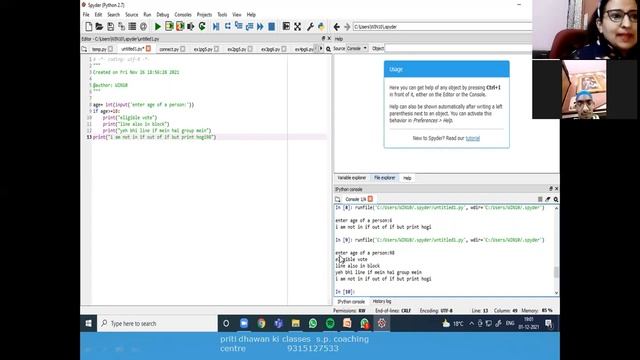This screenshot has height=360, width=640.
Task: Open the Debug menu
Action: pos(163,15)
